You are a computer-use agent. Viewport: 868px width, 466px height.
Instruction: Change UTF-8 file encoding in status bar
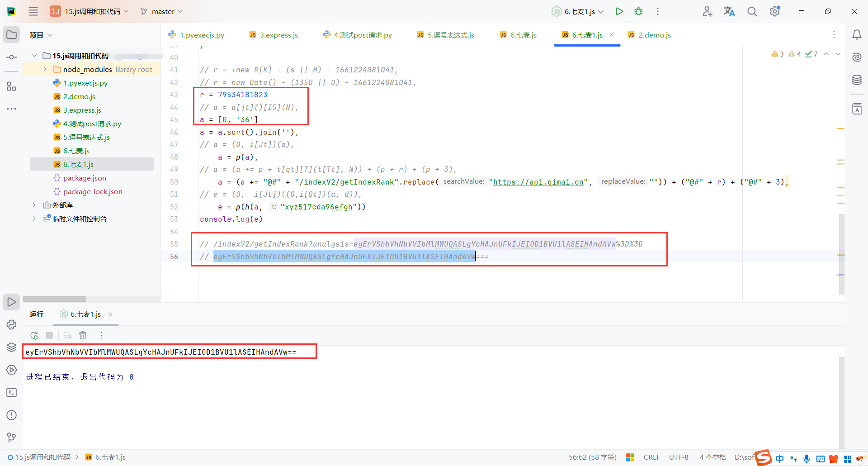[679, 457]
